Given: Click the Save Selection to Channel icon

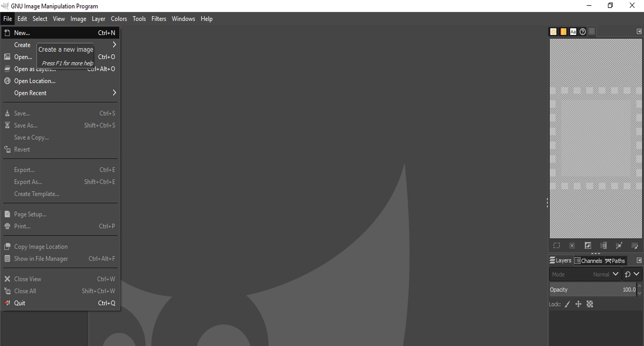Looking at the screenshot, I should click(x=604, y=246).
